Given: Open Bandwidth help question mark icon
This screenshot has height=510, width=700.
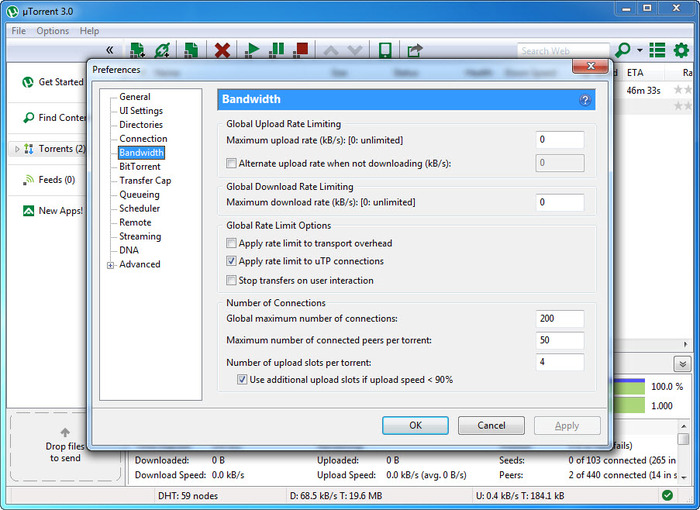Looking at the screenshot, I should point(585,100).
